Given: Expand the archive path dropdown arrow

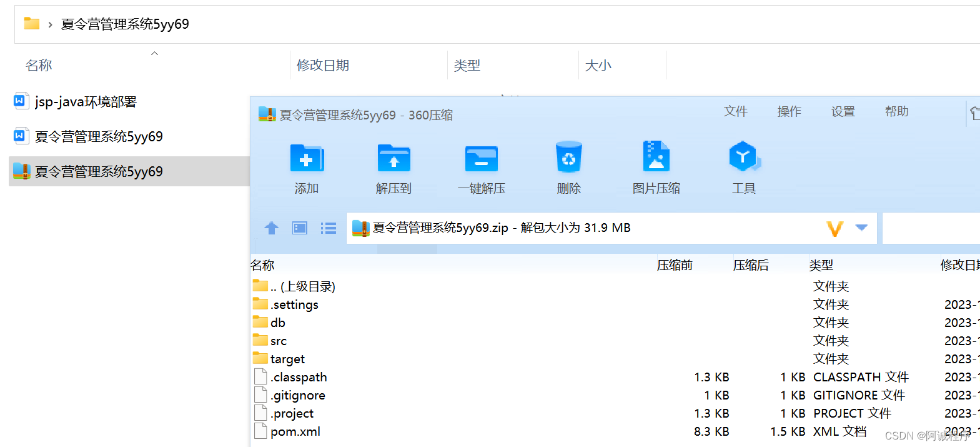Looking at the screenshot, I should [861, 228].
